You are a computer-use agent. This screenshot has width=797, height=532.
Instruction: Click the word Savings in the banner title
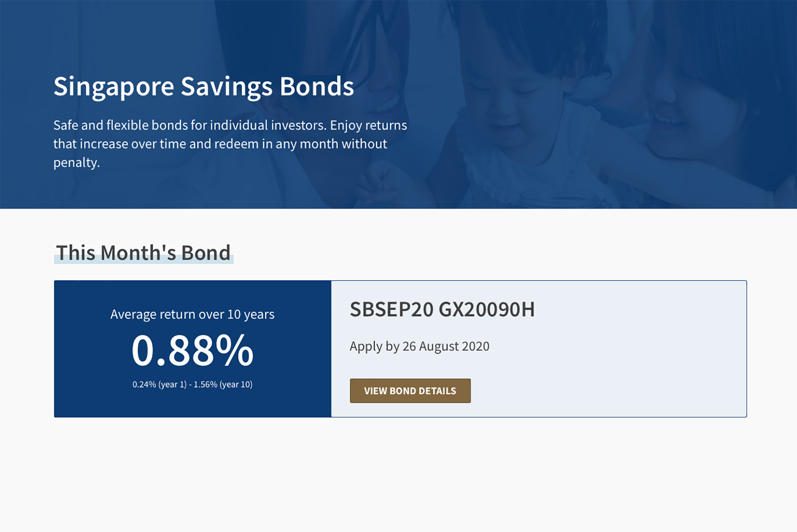226,86
